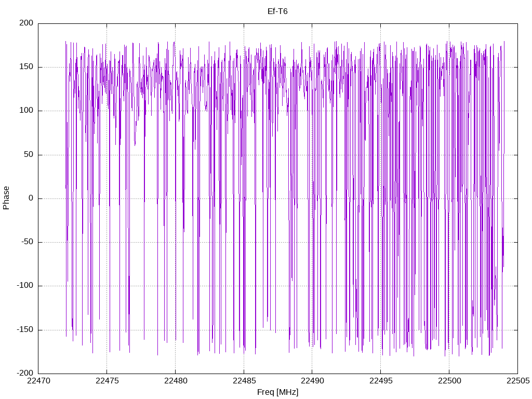Click the x-axis tick label '22490'
The height and width of the screenshot is (399, 532).
pos(312,381)
